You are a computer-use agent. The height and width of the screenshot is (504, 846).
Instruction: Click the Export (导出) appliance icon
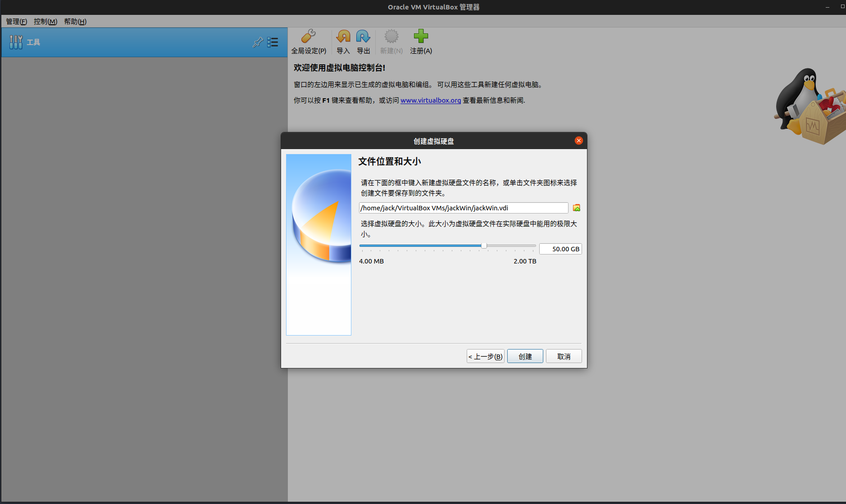pyautogui.click(x=363, y=36)
